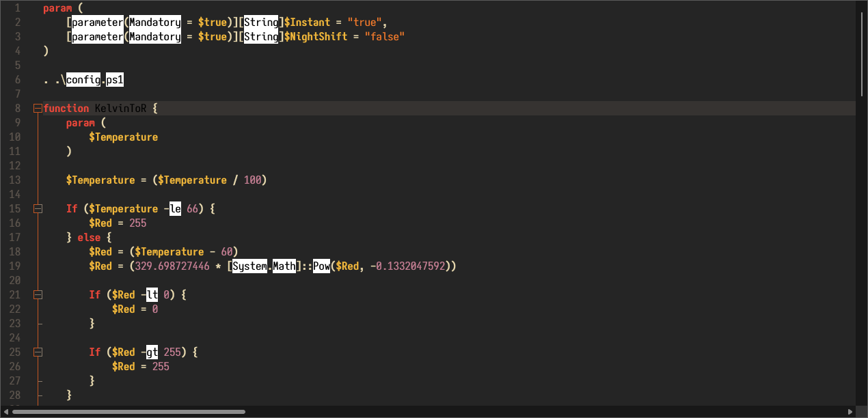Click the Mandatory attribute on line 2
This screenshot has height=418, width=868.
click(x=154, y=22)
